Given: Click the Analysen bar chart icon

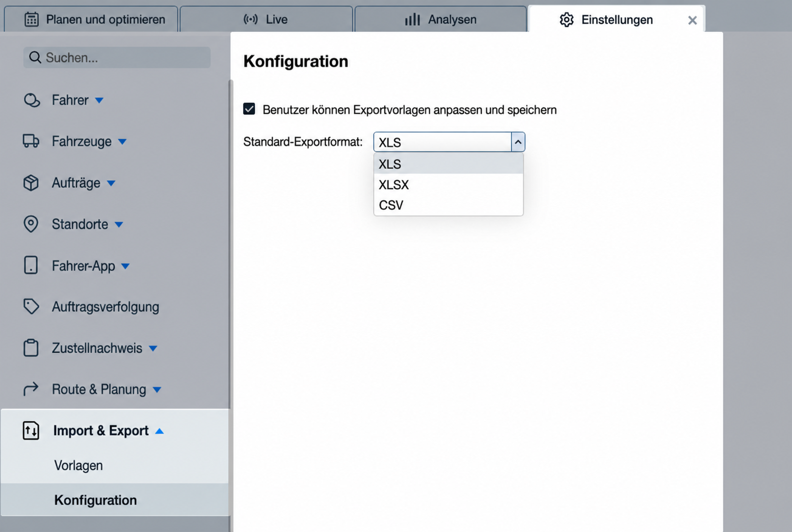Looking at the screenshot, I should pyautogui.click(x=413, y=20).
